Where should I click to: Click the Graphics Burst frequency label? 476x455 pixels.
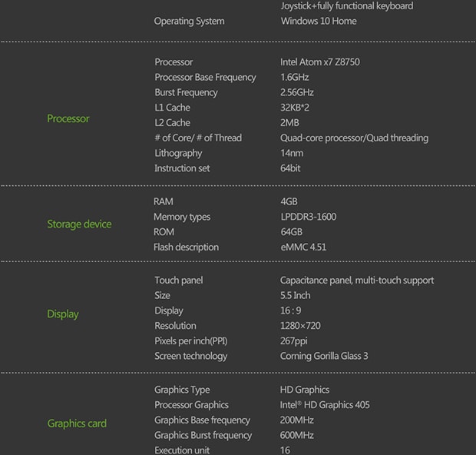(203, 436)
